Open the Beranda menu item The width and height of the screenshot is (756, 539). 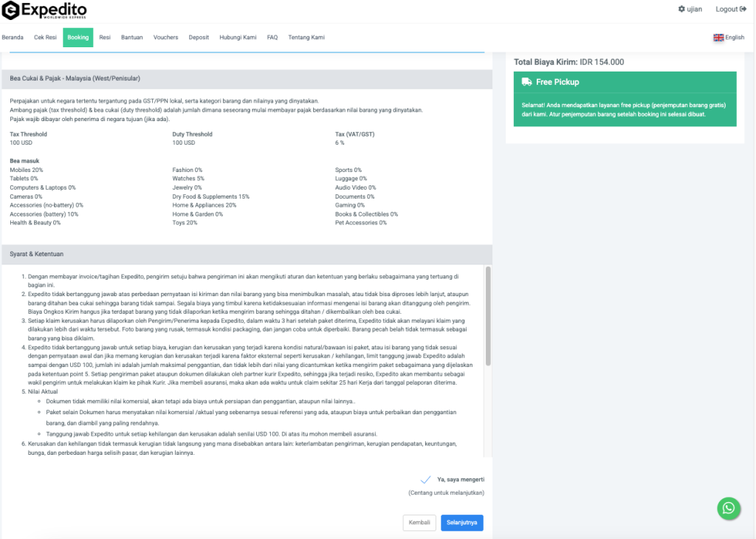(x=13, y=37)
